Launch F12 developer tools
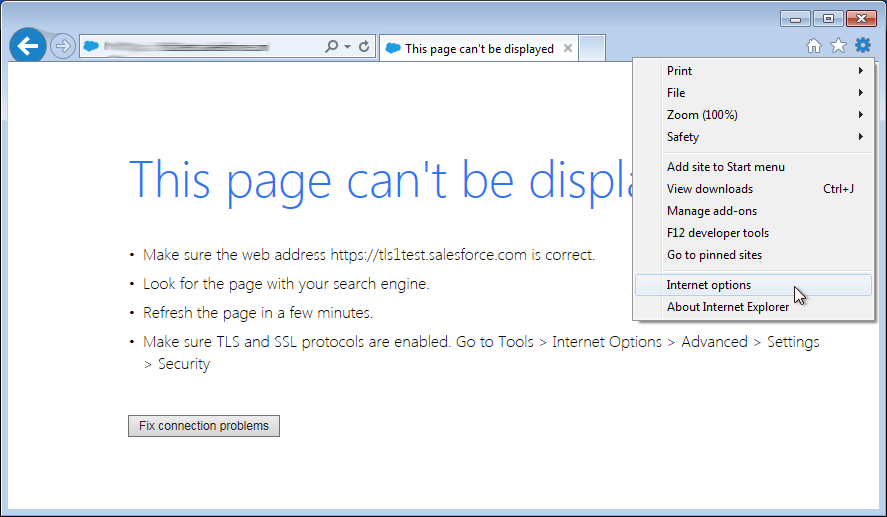This screenshot has height=517, width=887. click(718, 233)
